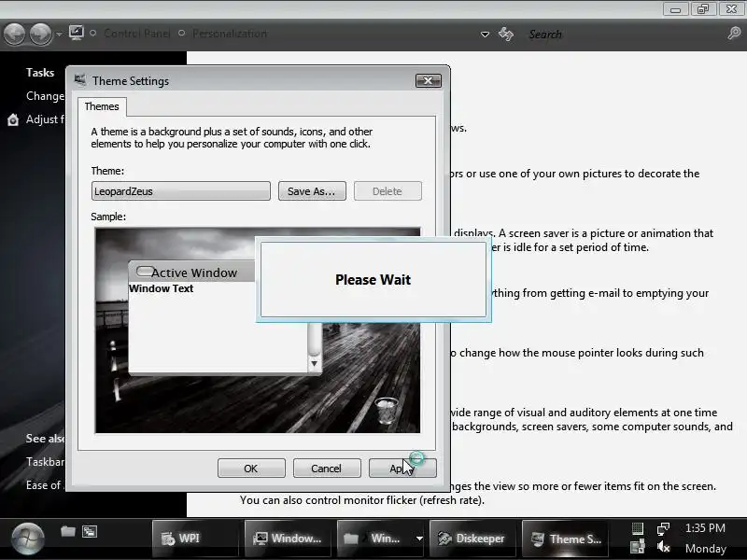Click the Recycle Bin in the sample preview
The height and width of the screenshot is (560, 747).
point(386,410)
